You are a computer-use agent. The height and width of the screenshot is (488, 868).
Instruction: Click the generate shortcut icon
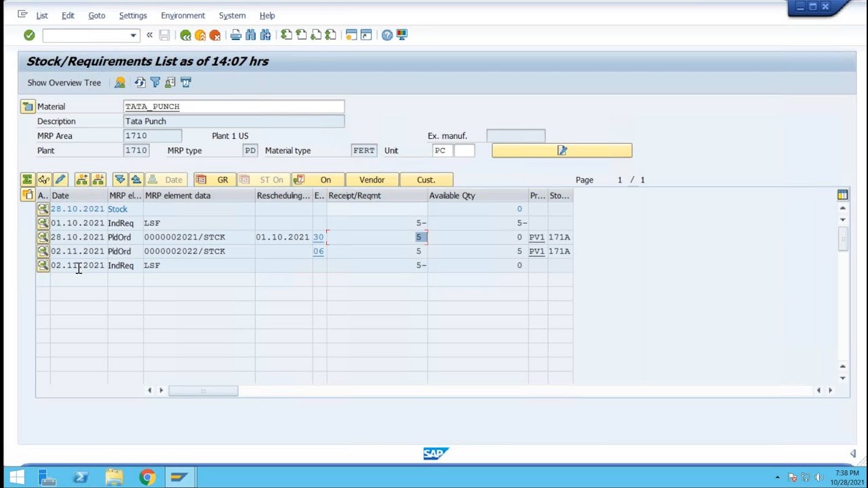(366, 35)
